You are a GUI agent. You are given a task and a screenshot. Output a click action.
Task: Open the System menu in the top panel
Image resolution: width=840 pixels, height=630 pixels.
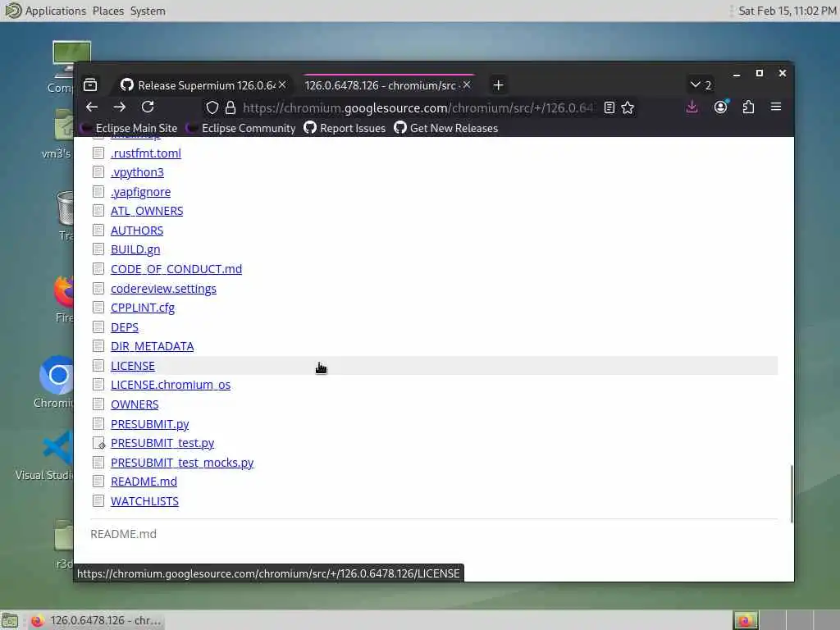point(148,11)
